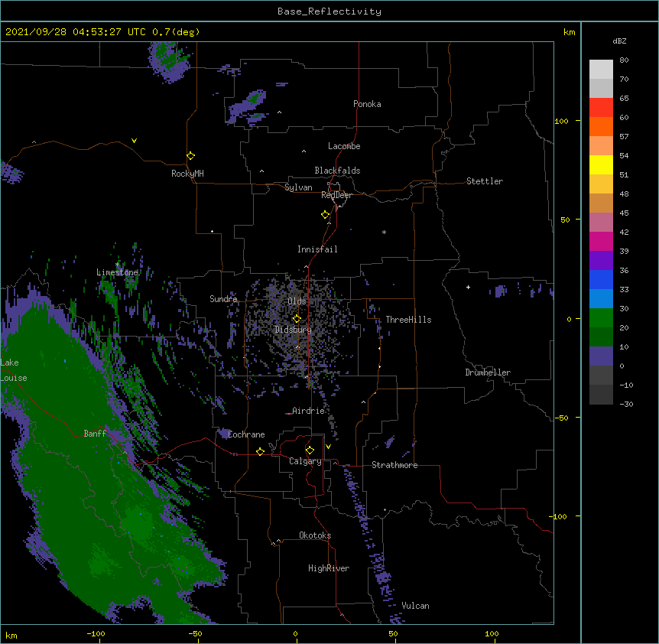The image size is (659, 644).
Task: Pick the bright green swatch between 30 and 20
Action: (x=601, y=318)
